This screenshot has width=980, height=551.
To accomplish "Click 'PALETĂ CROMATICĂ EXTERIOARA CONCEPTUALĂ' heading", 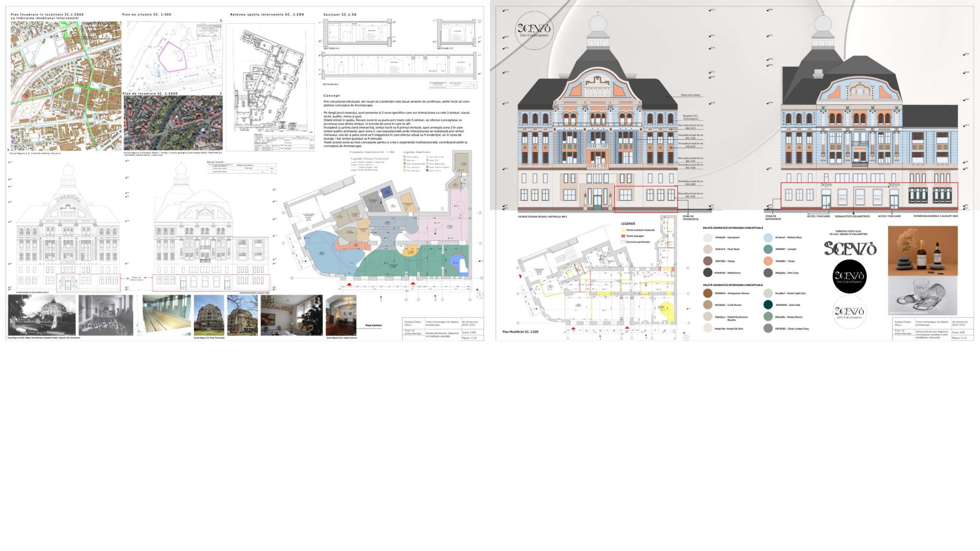I will click(x=733, y=228).
